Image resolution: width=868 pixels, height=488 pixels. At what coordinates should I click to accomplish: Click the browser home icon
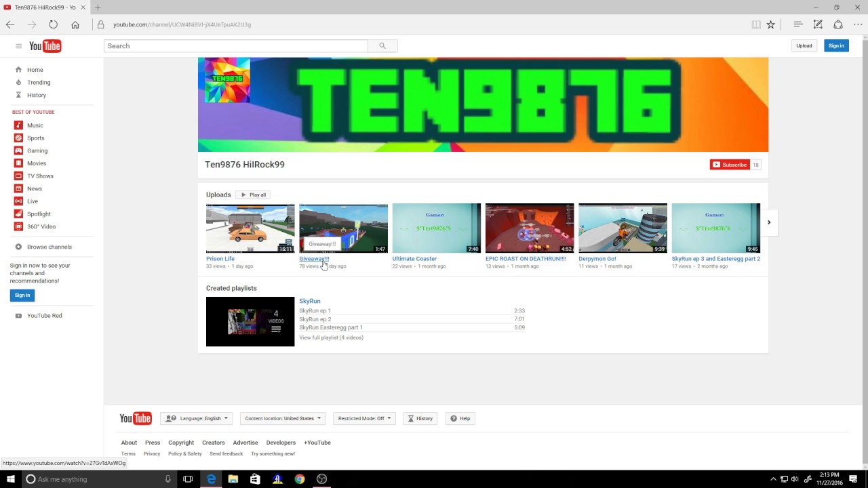[x=75, y=24]
